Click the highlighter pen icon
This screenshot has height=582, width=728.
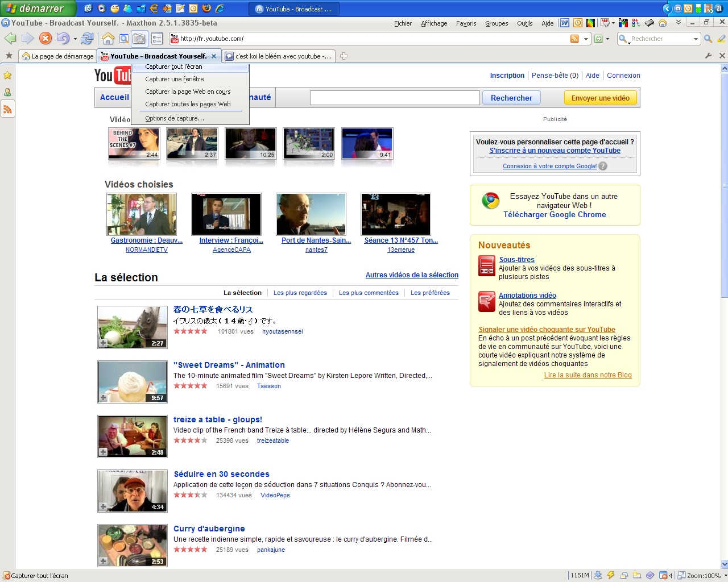721,39
